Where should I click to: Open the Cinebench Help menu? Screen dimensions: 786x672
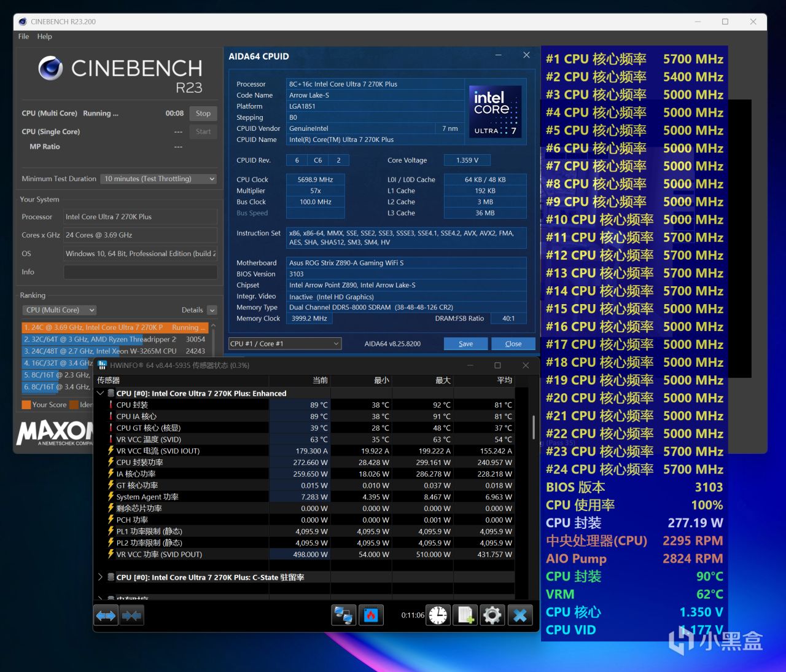pos(44,36)
